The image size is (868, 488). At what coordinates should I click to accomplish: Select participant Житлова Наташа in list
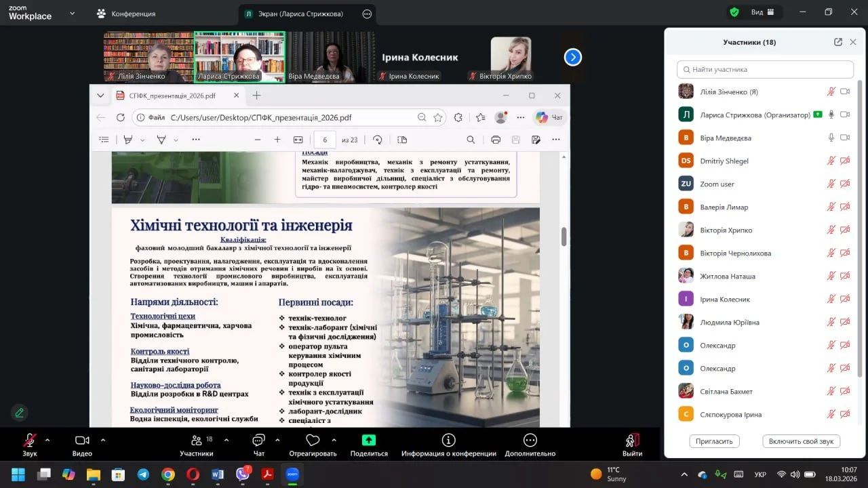point(765,276)
